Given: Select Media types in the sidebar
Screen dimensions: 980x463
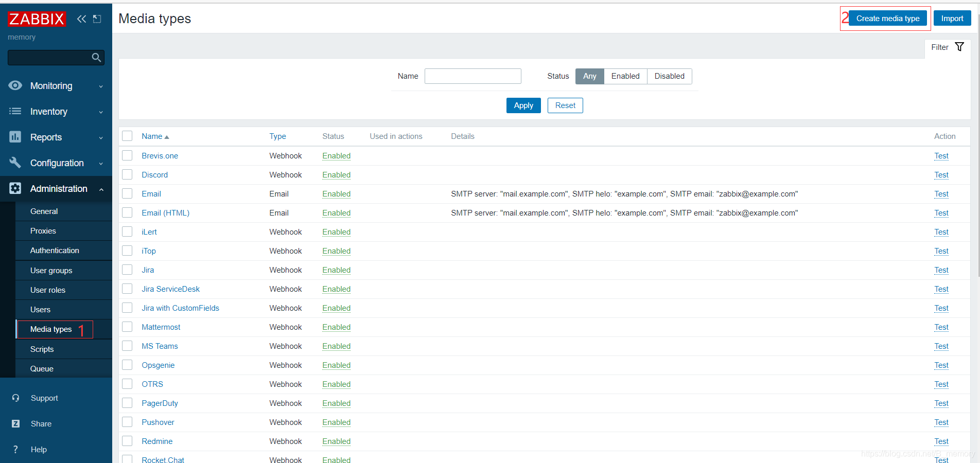Looking at the screenshot, I should (x=64, y=329).
